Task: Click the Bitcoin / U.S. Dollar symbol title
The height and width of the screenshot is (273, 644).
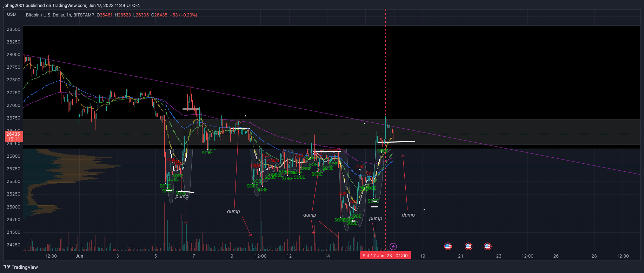Action: coord(45,15)
